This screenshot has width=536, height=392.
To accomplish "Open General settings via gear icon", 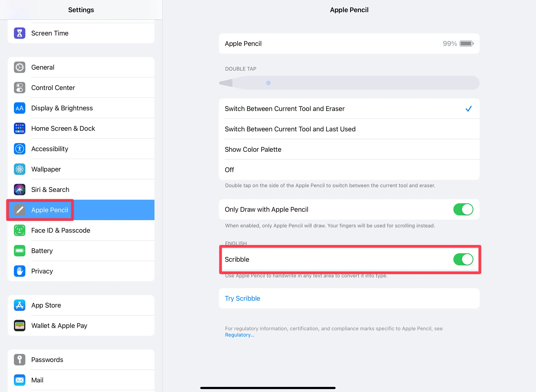I will pyautogui.click(x=19, y=67).
